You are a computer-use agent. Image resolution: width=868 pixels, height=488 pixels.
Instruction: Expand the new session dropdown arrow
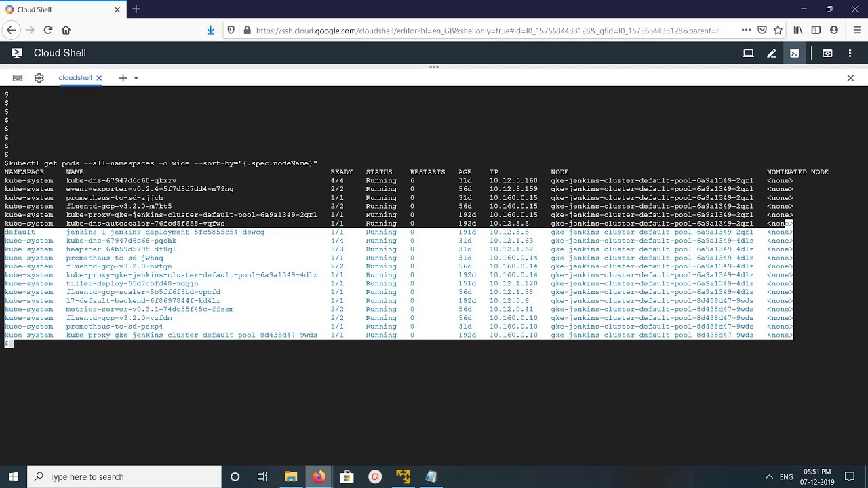pos(136,78)
